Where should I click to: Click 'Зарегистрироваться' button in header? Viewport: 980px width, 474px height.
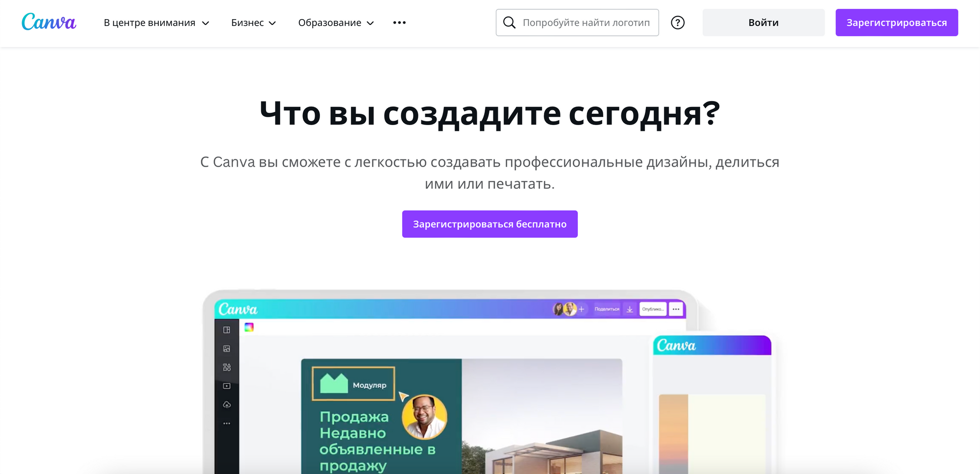pyautogui.click(x=896, y=23)
